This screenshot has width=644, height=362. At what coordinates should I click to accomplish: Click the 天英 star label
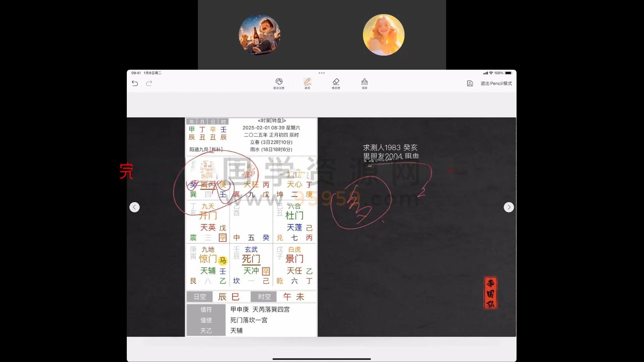click(208, 228)
